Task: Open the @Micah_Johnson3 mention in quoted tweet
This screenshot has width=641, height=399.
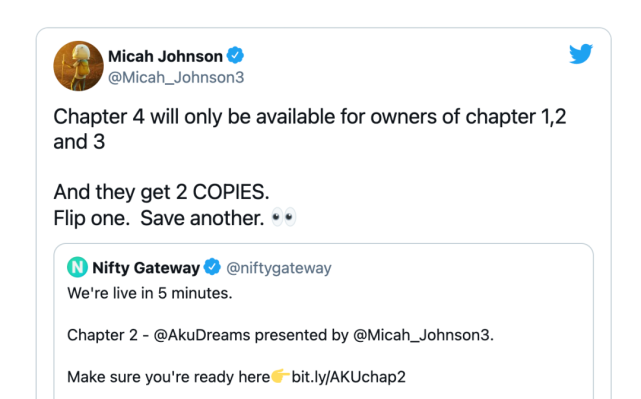Action: 423,335
